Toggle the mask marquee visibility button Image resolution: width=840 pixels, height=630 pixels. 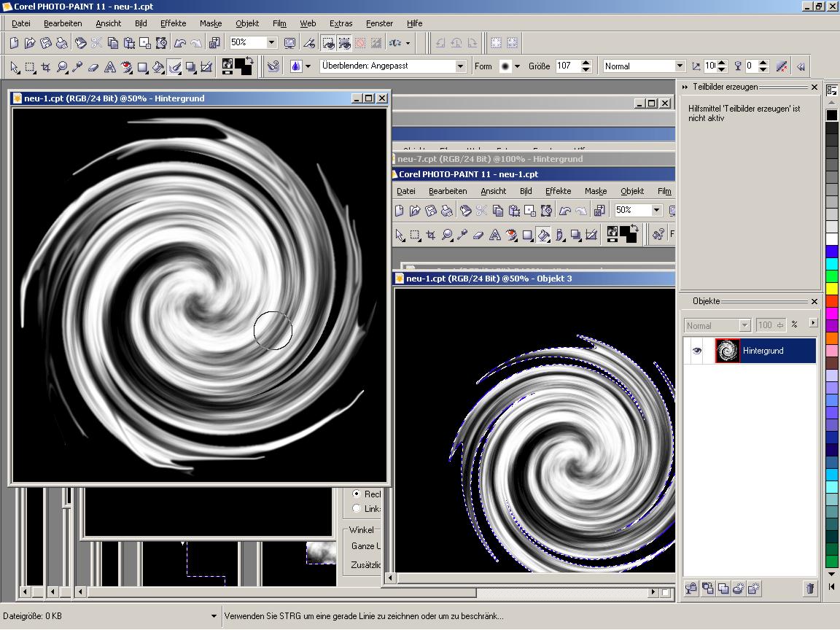click(x=328, y=43)
